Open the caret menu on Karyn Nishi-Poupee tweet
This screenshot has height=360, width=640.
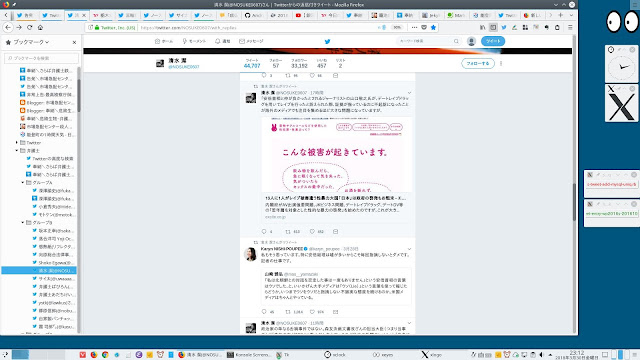pos(409,249)
